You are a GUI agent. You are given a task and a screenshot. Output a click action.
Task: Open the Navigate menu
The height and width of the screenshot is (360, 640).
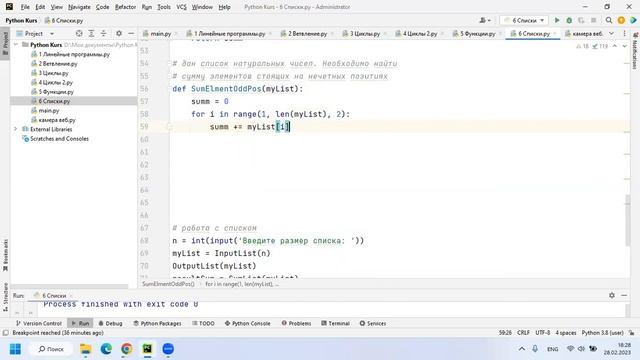pos(79,7)
